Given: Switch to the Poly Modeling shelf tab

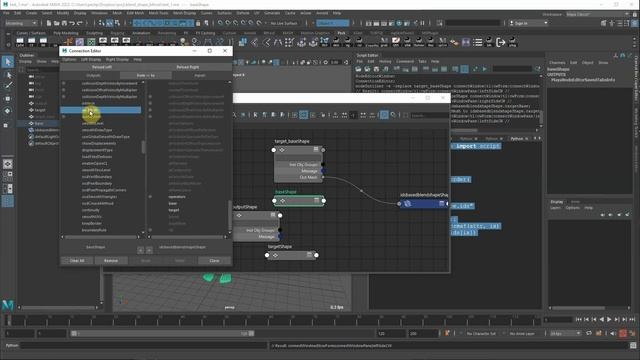Looking at the screenshot, I should (66, 33).
